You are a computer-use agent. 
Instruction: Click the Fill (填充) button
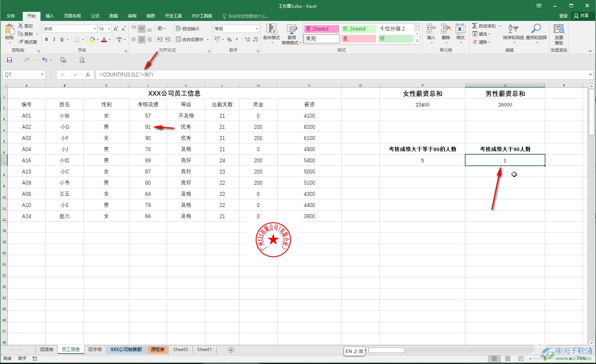point(481,34)
